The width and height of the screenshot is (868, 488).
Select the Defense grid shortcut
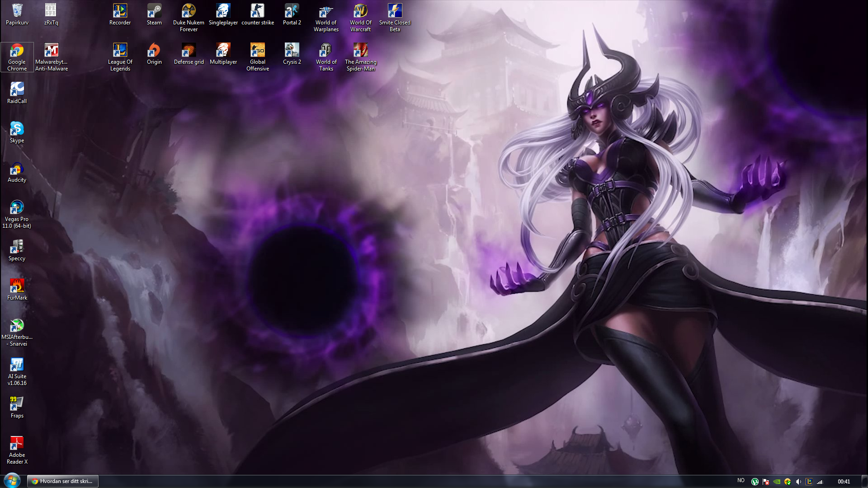click(189, 54)
